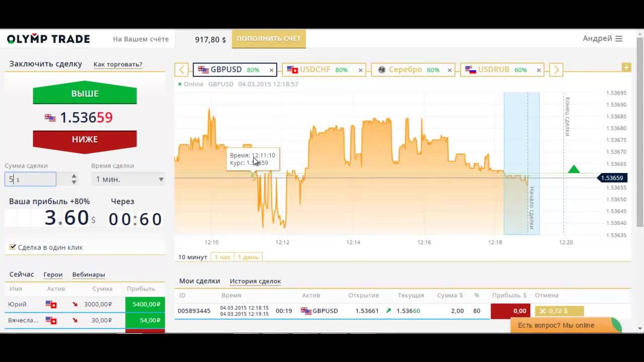This screenshot has height=362, width=644.
Task: Switch chart to 10 минут range
Action: (x=193, y=257)
